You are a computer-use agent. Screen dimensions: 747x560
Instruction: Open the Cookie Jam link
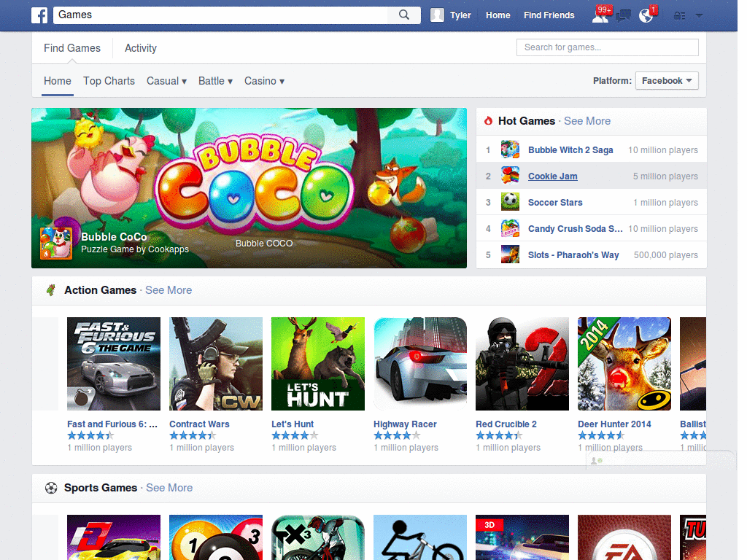(553, 176)
